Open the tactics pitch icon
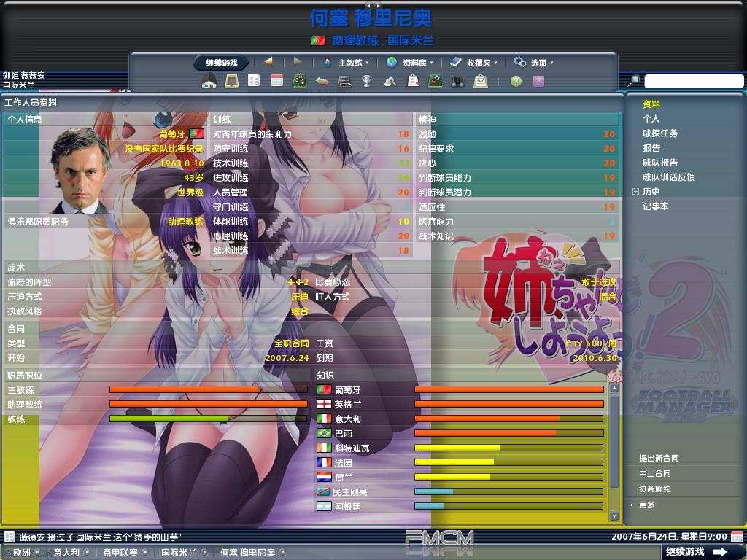This screenshot has height=560, width=747. (x=299, y=81)
